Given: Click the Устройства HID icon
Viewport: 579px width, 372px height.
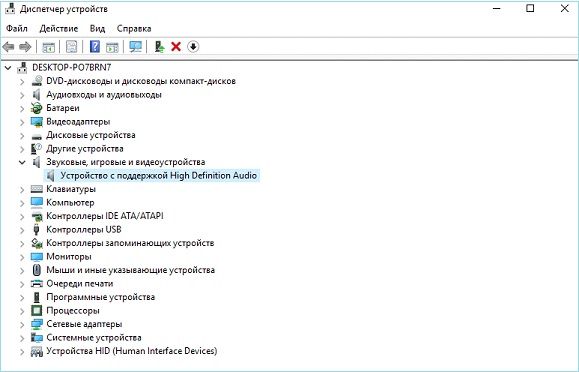Looking at the screenshot, I should (37, 351).
